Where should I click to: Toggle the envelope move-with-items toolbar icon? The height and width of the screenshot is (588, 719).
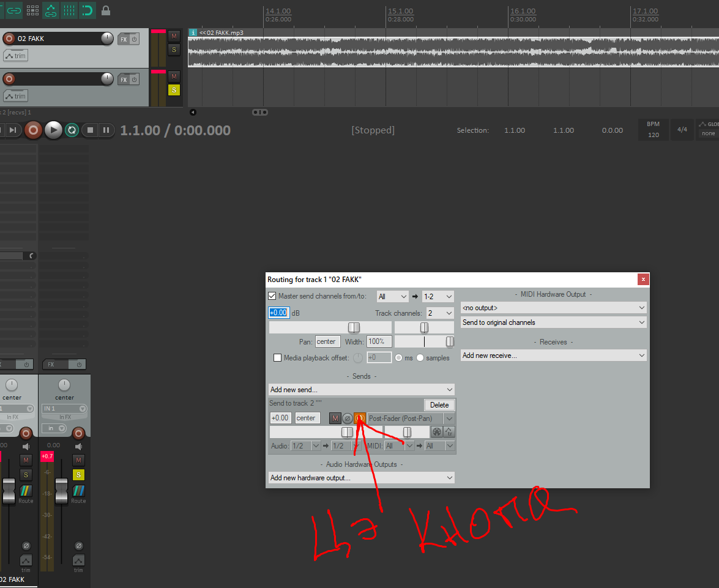(x=51, y=10)
